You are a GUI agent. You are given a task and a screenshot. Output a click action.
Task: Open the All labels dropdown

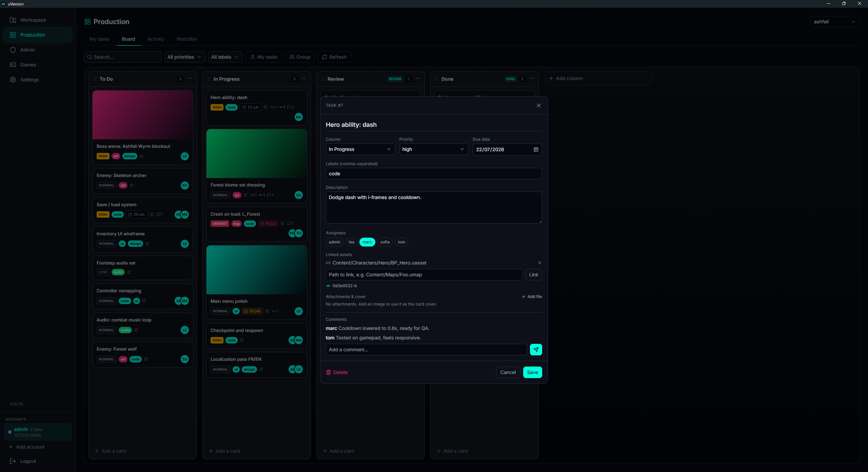(x=225, y=57)
